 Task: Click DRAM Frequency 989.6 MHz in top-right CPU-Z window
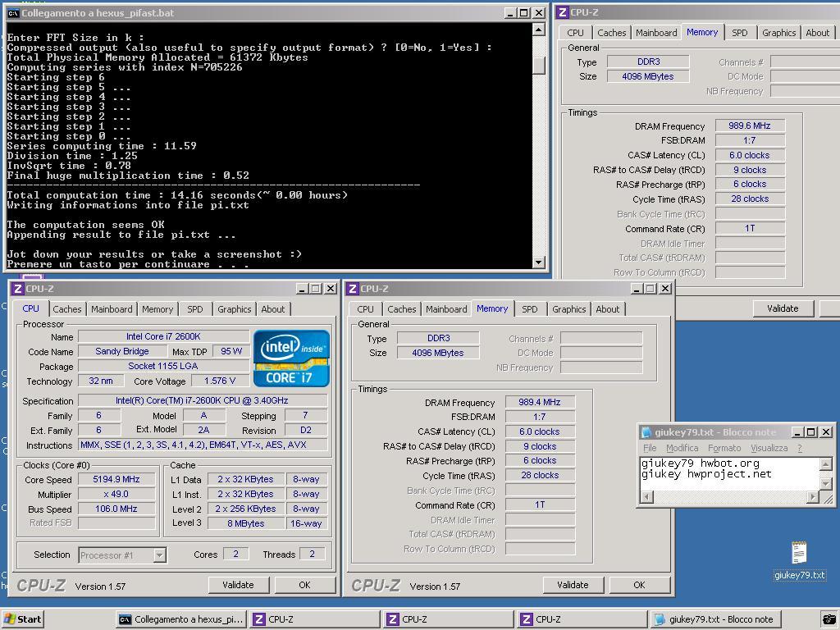pos(750,126)
